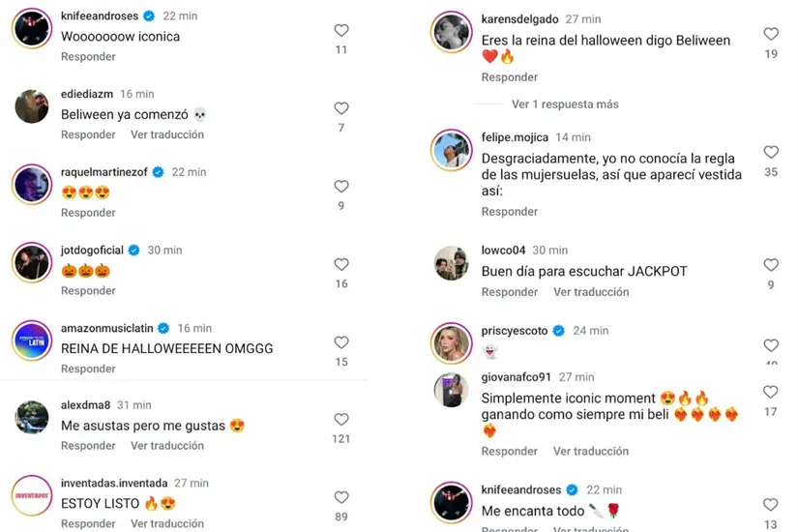Like karensdelgado's Beliween comment

click(771, 34)
